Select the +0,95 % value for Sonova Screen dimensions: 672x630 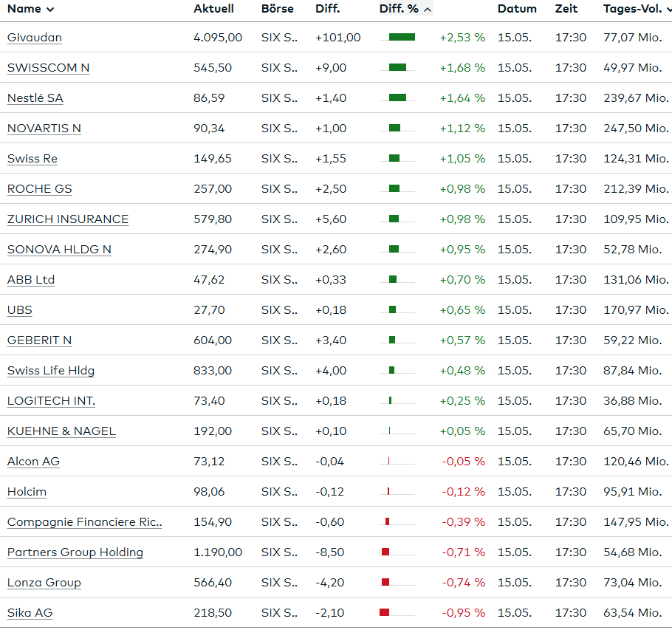click(x=462, y=250)
